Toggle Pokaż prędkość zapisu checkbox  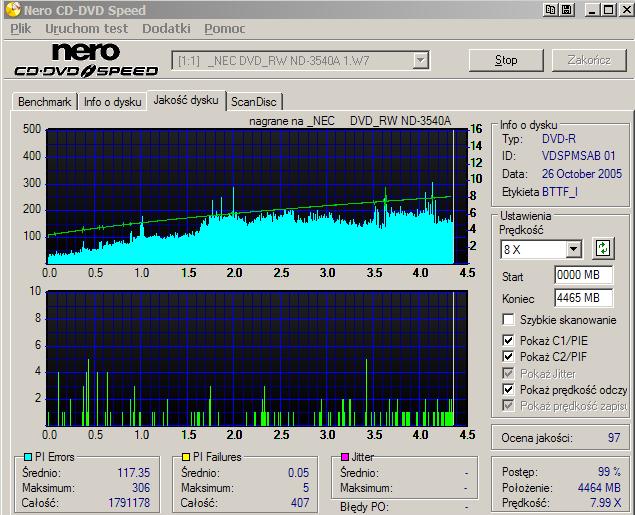pyautogui.click(x=508, y=405)
